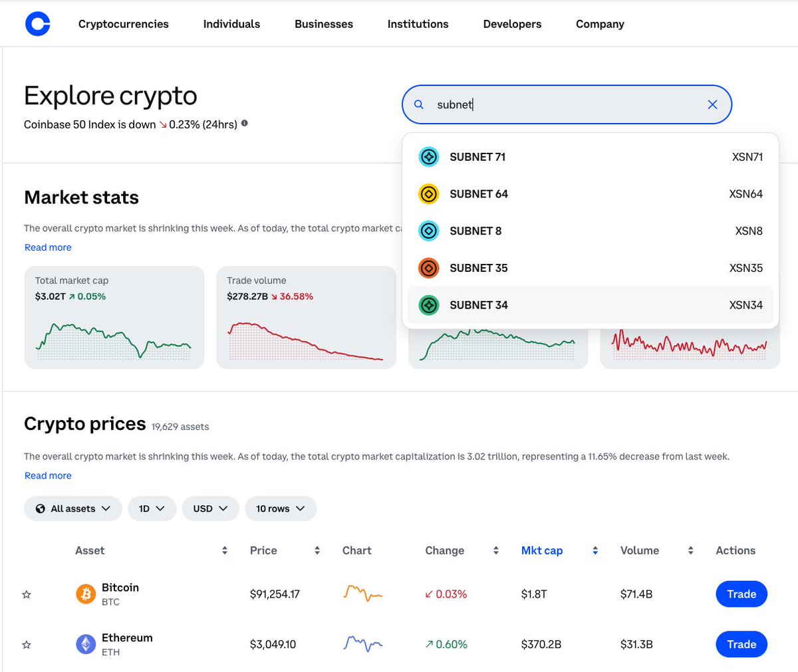Click the Coinbase logo
This screenshot has width=798, height=672.
pos(37,24)
